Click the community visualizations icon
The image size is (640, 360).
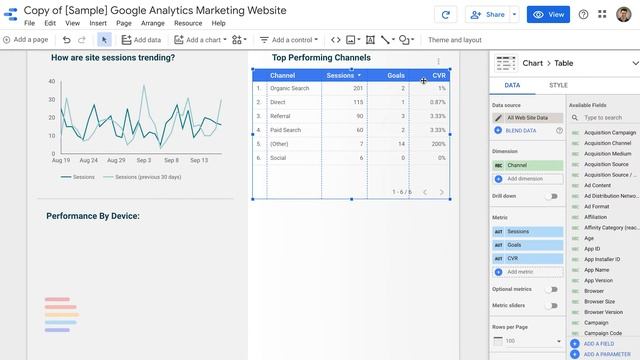click(237, 40)
